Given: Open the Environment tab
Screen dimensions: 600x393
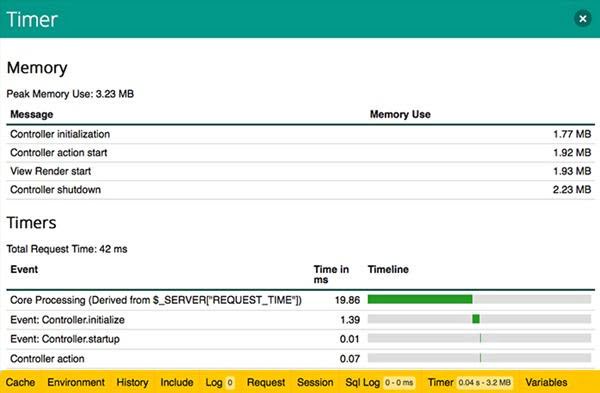Looking at the screenshot, I should 76,382.
